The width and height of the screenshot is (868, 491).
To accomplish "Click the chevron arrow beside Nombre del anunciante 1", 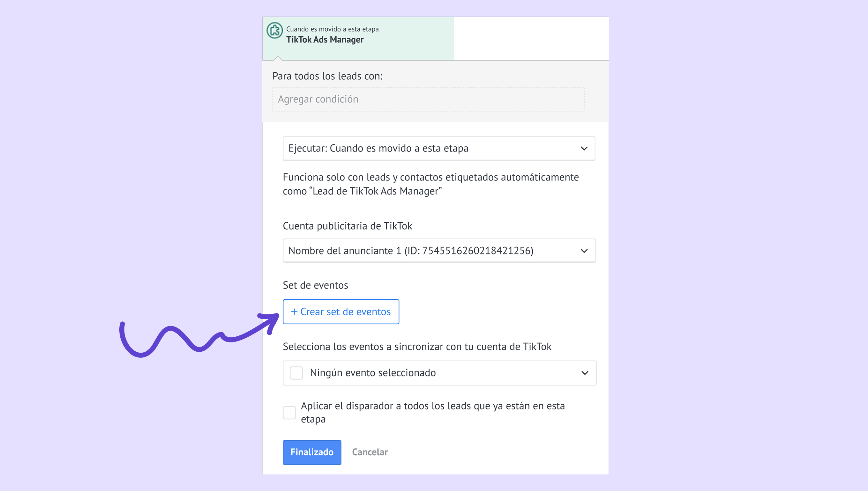I will coord(584,251).
